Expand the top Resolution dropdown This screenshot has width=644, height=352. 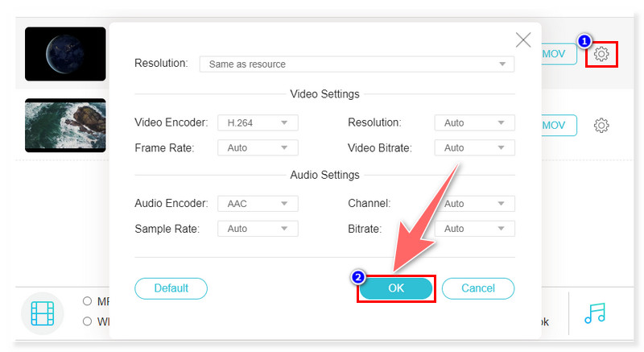pos(357,64)
